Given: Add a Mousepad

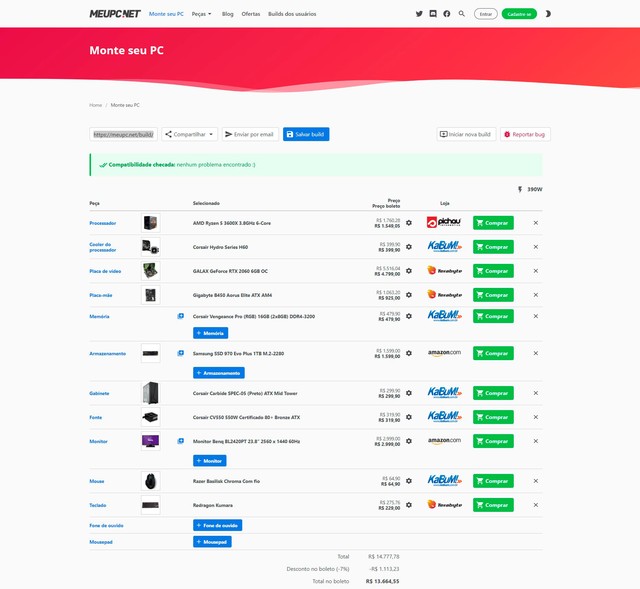Looking at the screenshot, I should click(x=212, y=542).
